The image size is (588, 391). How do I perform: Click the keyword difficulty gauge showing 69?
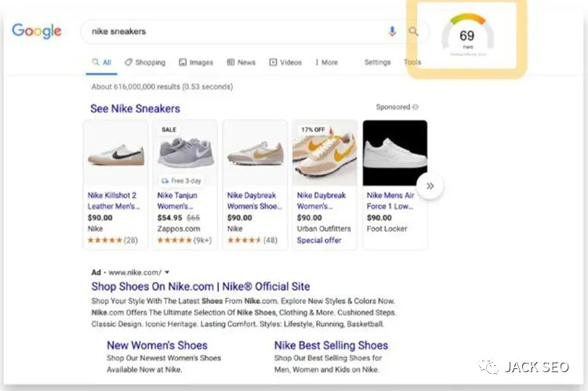[466, 37]
